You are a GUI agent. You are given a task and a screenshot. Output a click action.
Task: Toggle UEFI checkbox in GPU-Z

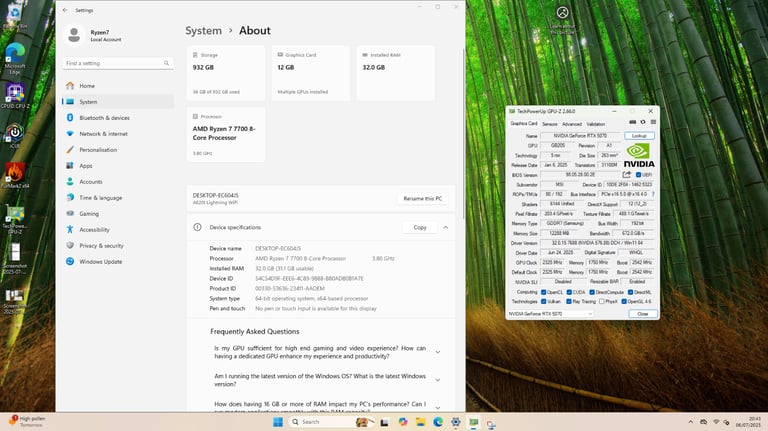[638, 175]
